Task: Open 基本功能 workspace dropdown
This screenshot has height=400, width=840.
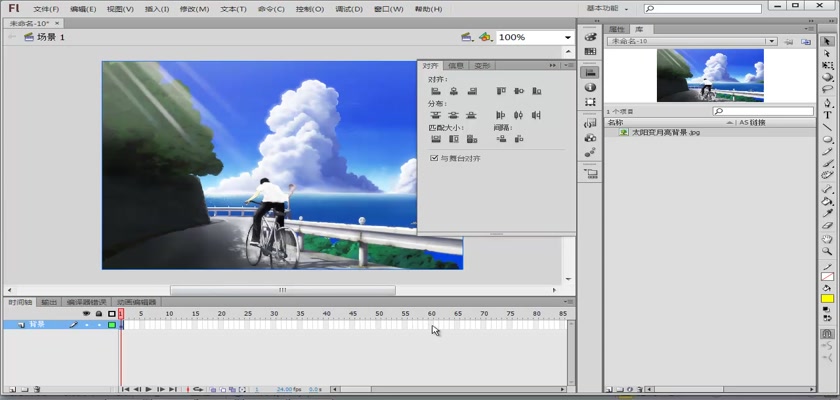Action: (607, 9)
